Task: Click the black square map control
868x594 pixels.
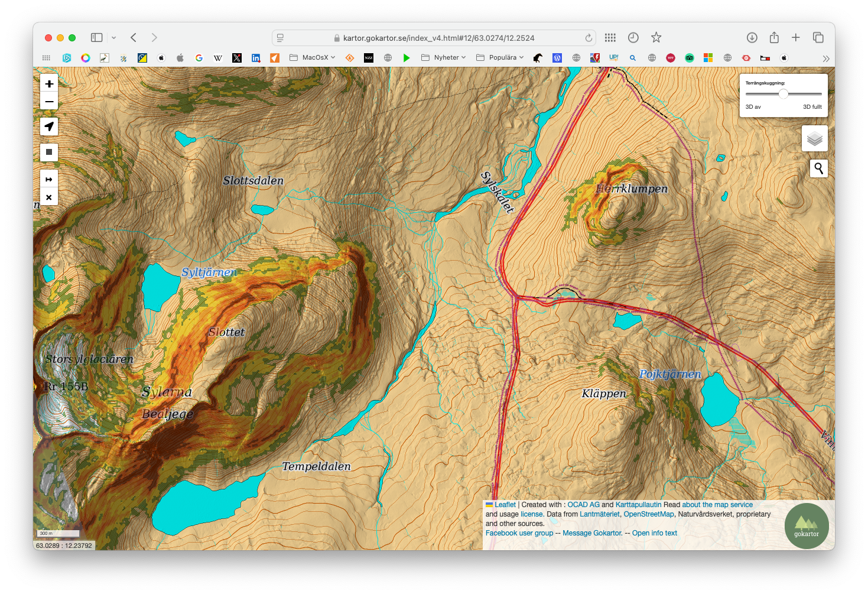Action: 49,152
